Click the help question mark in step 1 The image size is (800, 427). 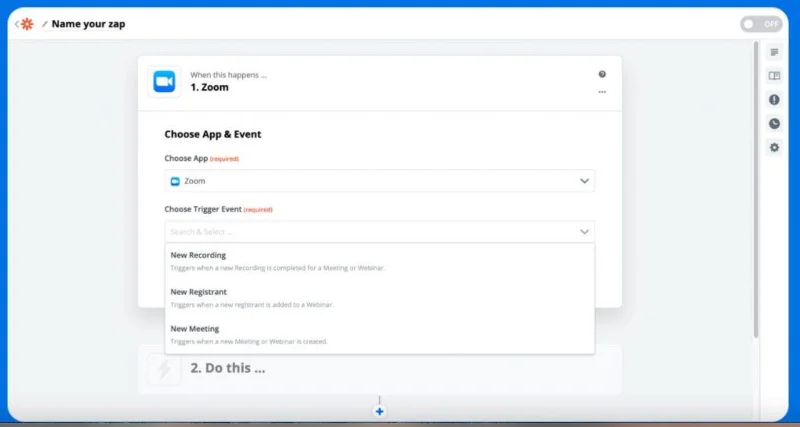(x=602, y=74)
